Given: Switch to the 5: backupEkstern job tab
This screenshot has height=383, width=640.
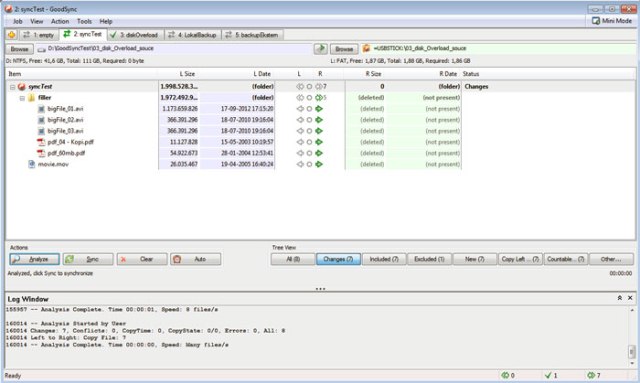Looking at the screenshot, I should (252, 35).
